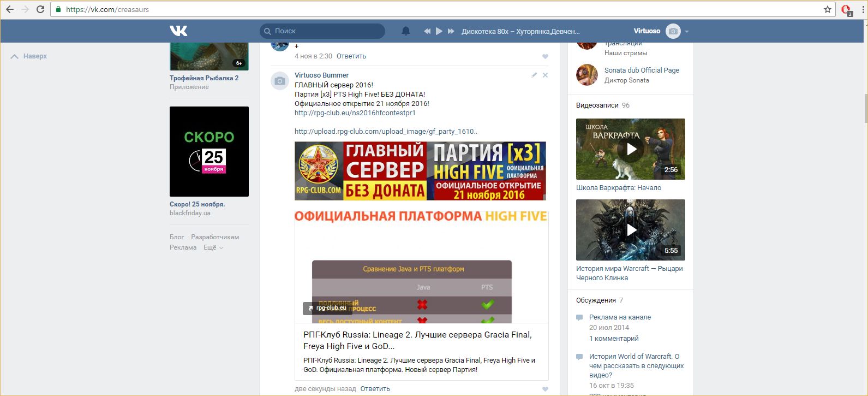Click the green padlock in address bar

58,9
